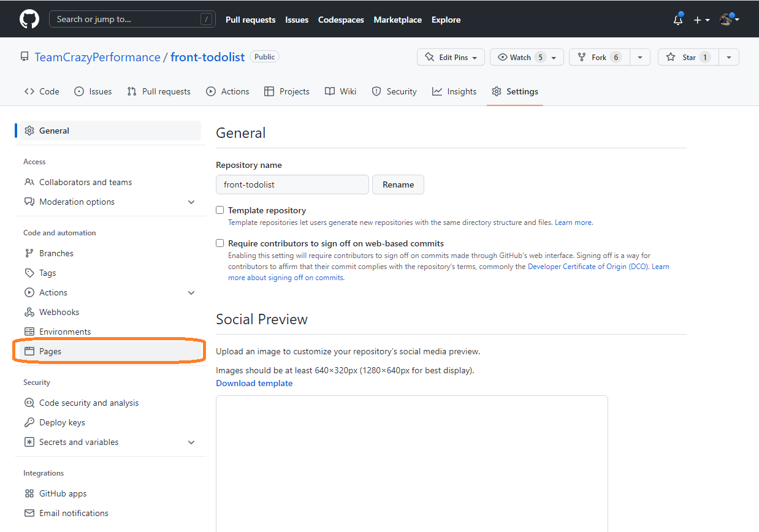Click the Email notifications envelope icon

pyautogui.click(x=29, y=513)
